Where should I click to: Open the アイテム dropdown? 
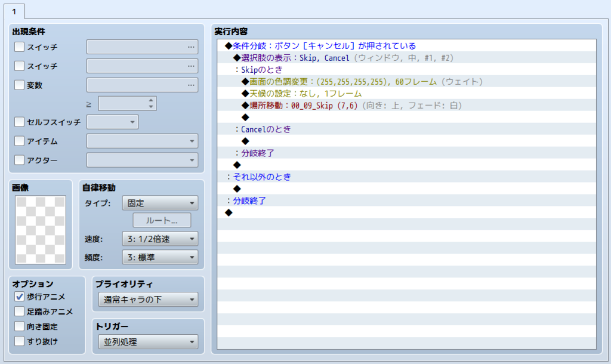(142, 141)
